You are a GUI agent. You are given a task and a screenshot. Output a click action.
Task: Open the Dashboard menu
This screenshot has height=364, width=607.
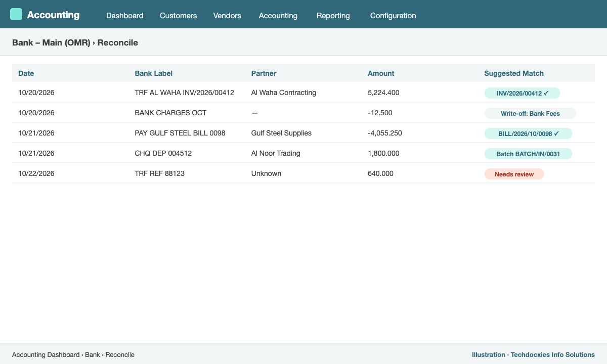[125, 16]
